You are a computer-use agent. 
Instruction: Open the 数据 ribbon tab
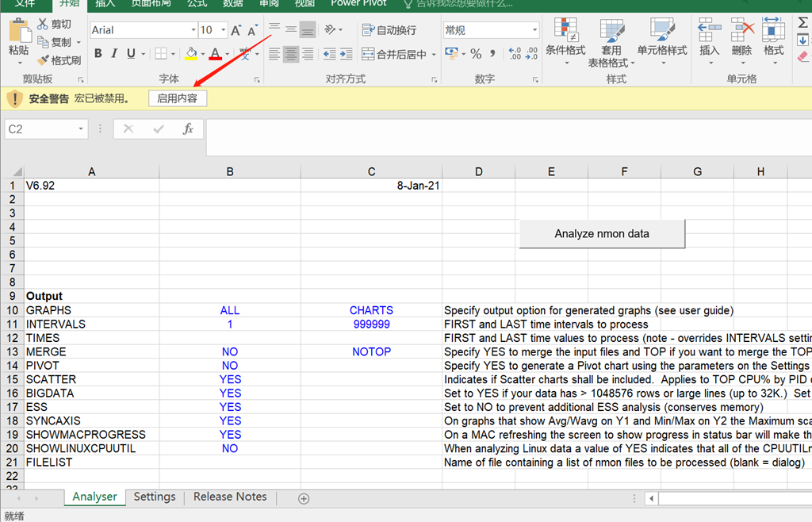click(x=233, y=3)
